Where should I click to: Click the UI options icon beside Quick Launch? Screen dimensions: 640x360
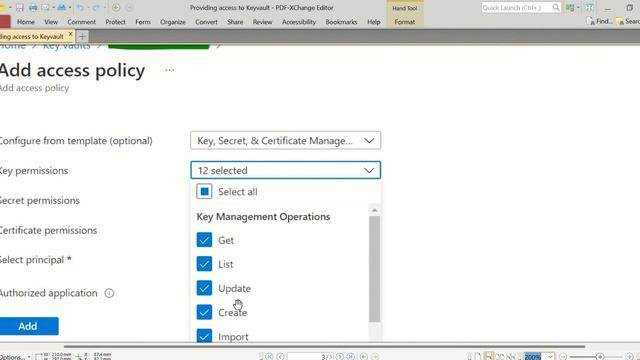570,7
